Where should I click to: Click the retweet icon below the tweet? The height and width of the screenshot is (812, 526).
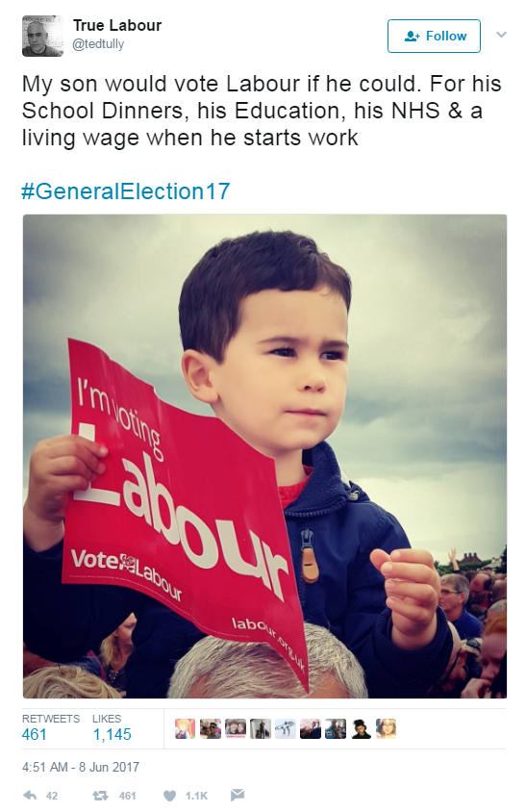click(x=100, y=795)
